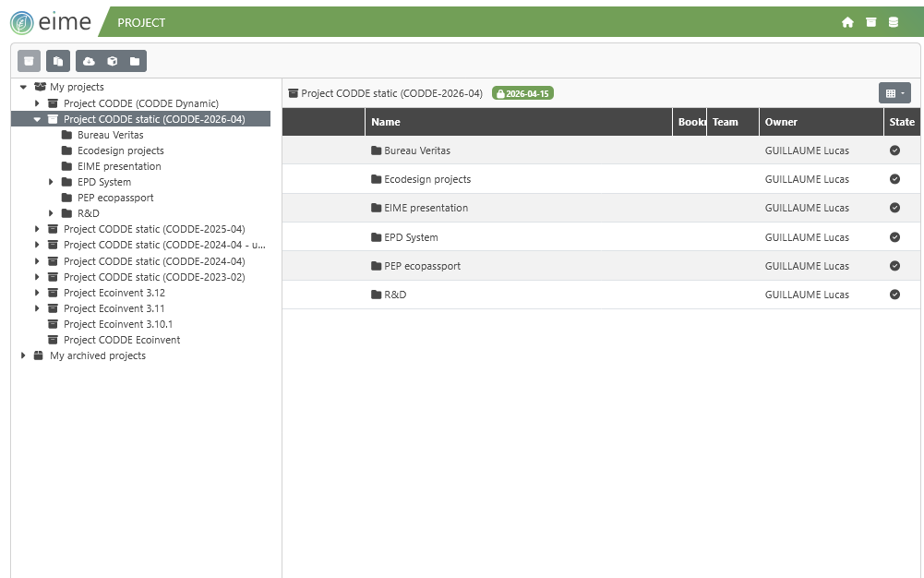Select Bureau Veritas in the tree
Screen dimensions: 924x578
coord(110,135)
